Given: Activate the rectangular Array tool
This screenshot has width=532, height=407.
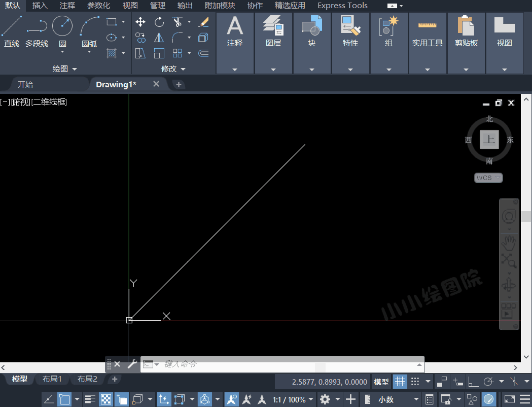Looking at the screenshot, I should [x=177, y=53].
